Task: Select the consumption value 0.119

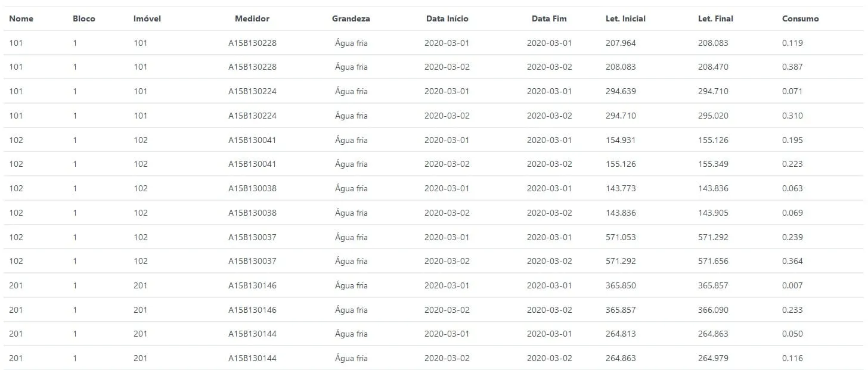Action: 792,43
